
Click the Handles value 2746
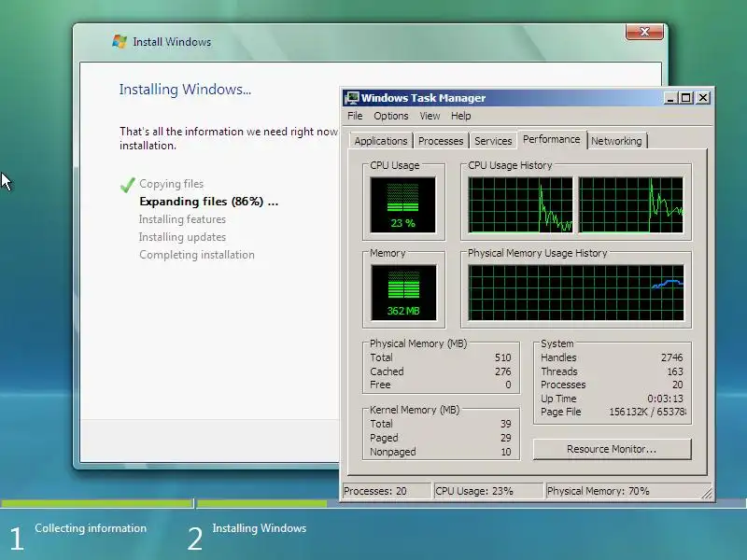pos(671,357)
